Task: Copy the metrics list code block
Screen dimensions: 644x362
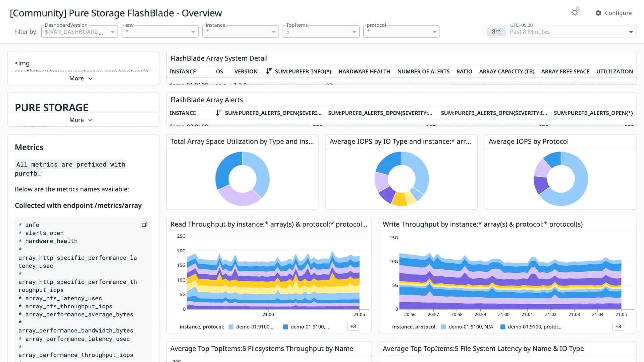Action: point(144,224)
